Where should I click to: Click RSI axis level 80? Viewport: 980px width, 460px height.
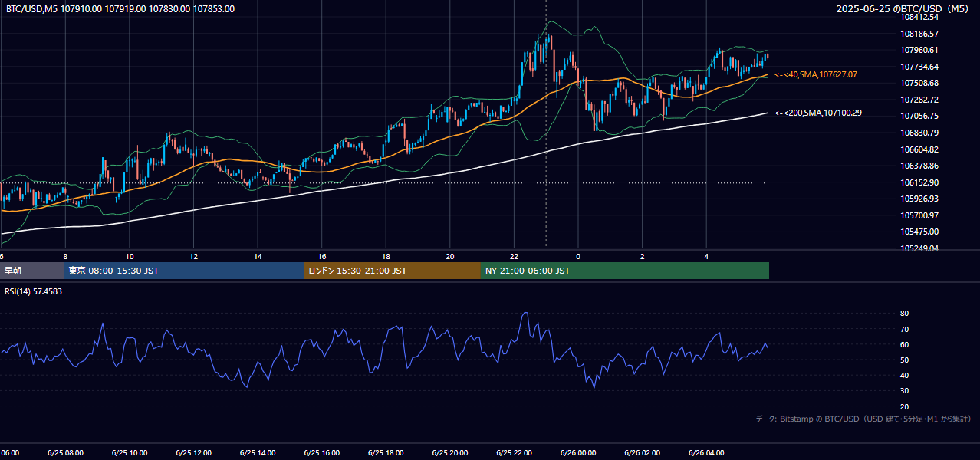point(904,314)
